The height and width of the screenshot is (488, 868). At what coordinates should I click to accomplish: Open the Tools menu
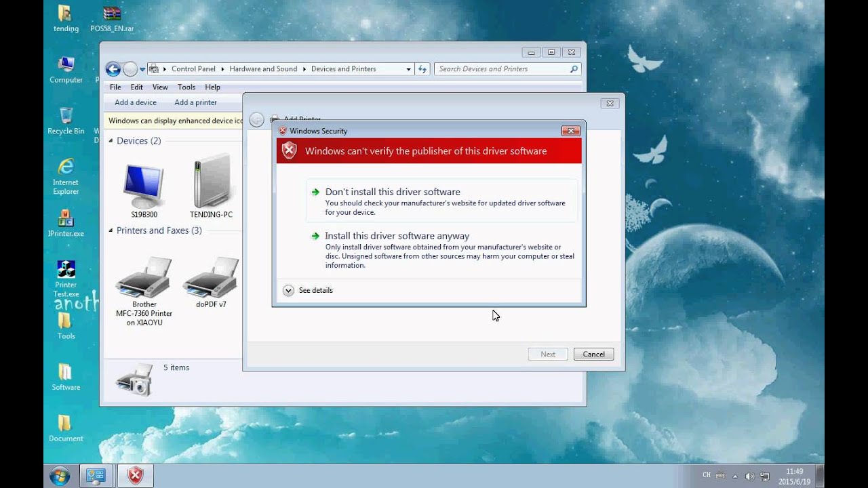tap(186, 87)
